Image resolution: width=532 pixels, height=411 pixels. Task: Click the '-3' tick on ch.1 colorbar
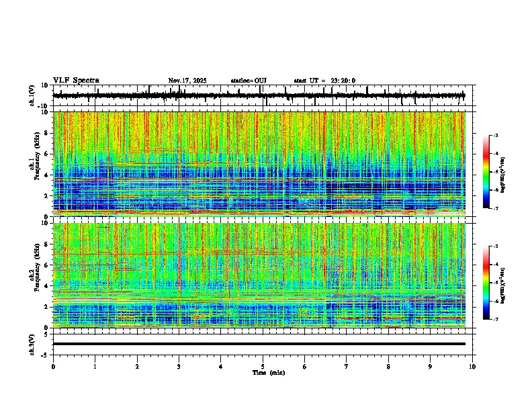(496, 136)
